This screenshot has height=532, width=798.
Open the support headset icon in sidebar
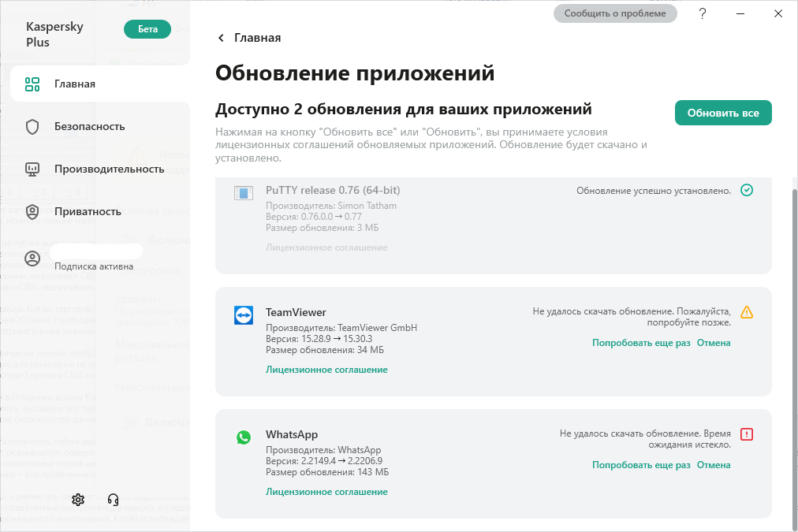113,500
